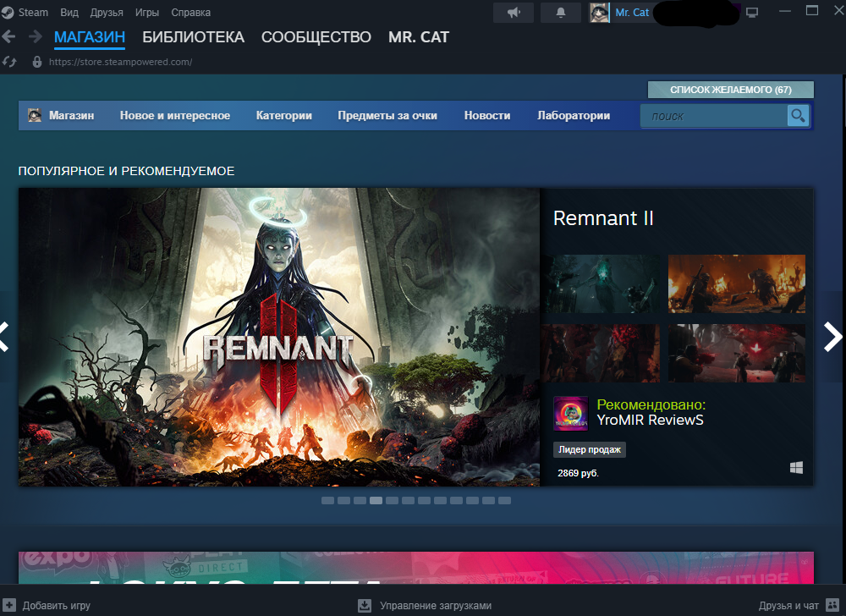Open the Лаборатории page
The width and height of the screenshot is (846, 616).
574,115
